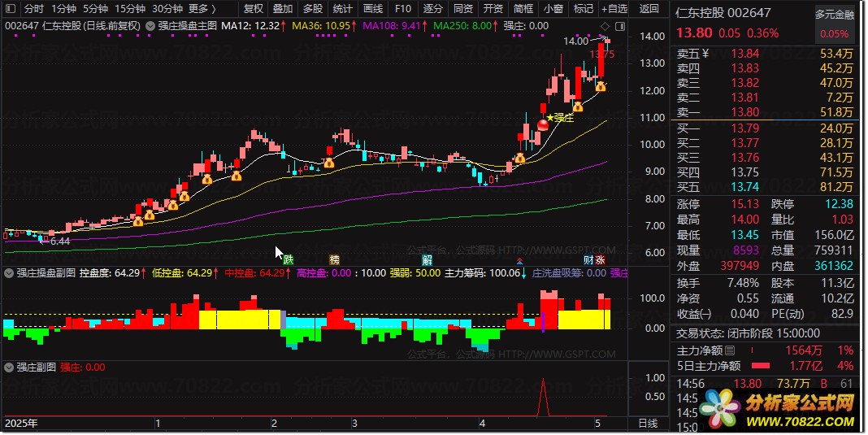Click the 多元金融 sector tag

[834, 15]
